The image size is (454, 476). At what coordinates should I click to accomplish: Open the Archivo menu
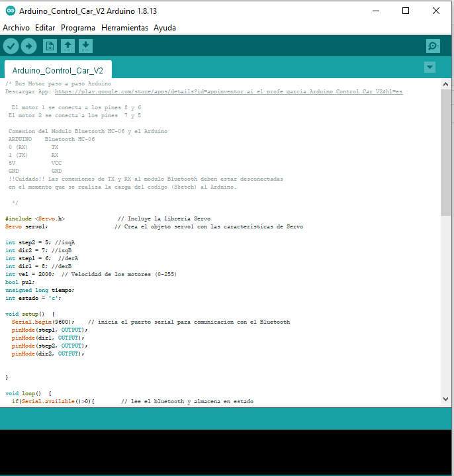pos(16,28)
